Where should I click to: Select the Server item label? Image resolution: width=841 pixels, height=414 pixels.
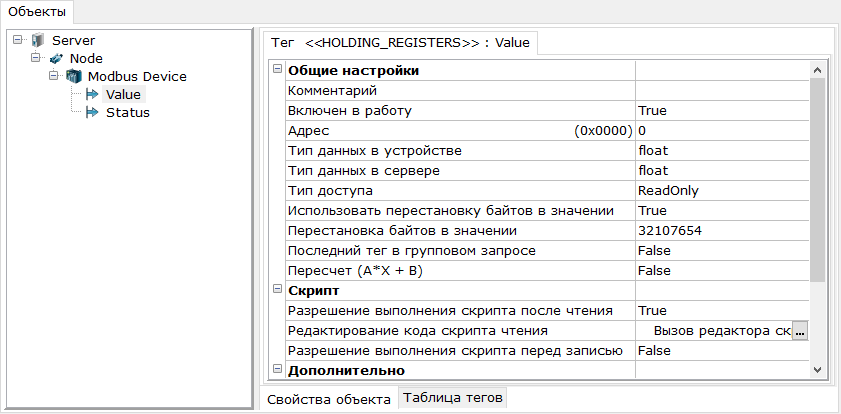coord(73,40)
